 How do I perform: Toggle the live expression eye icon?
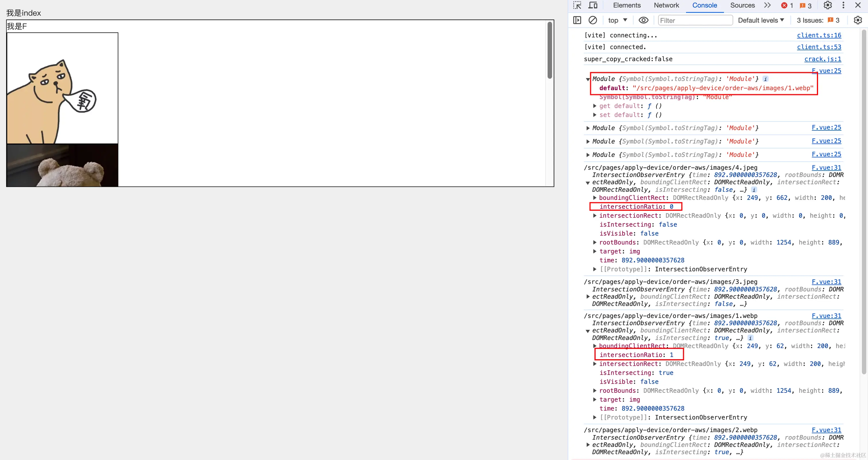click(x=643, y=20)
